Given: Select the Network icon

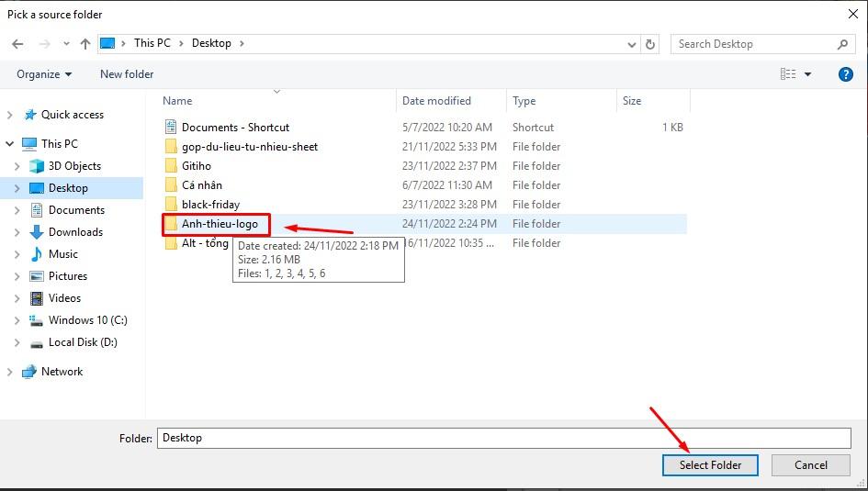Looking at the screenshot, I should pyautogui.click(x=29, y=372).
